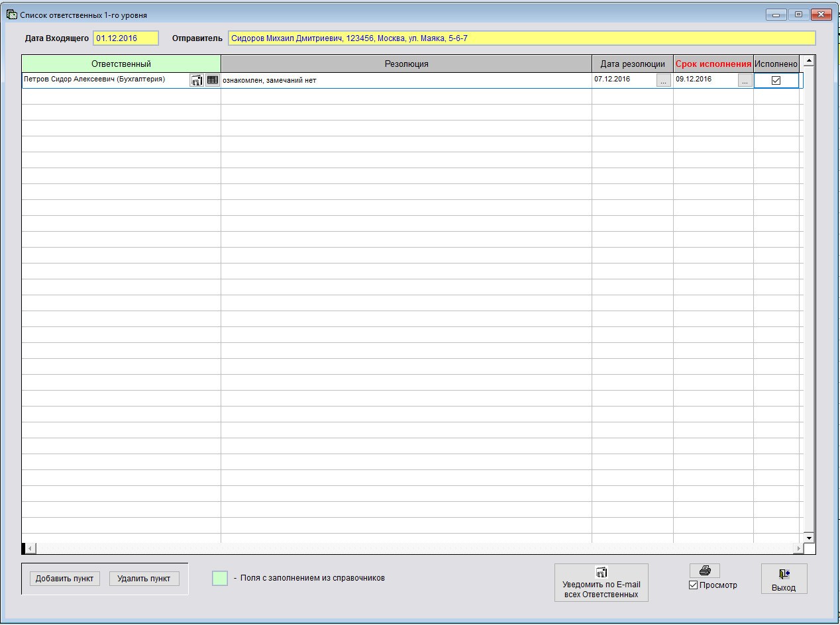Open date picker for Дата резолюции 07.12.2016

[664, 81]
